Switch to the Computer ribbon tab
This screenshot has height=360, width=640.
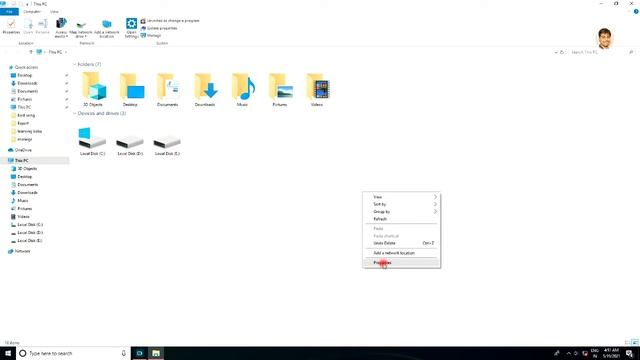[x=32, y=12]
